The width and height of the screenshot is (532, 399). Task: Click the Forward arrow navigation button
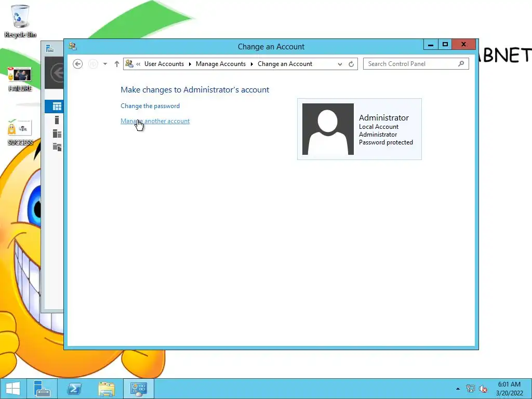(93, 64)
